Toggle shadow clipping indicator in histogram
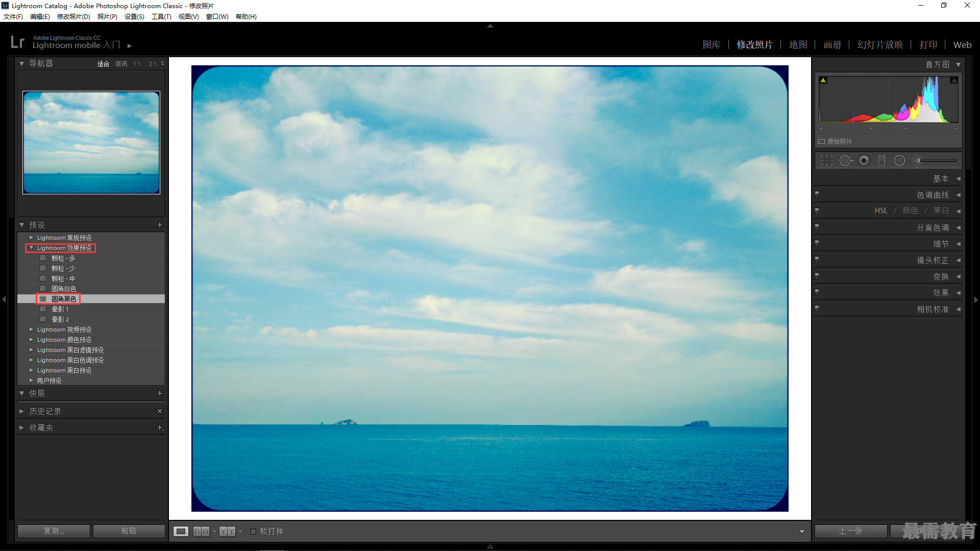Image resolution: width=980 pixels, height=551 pixels. click(x=823, y=80)
